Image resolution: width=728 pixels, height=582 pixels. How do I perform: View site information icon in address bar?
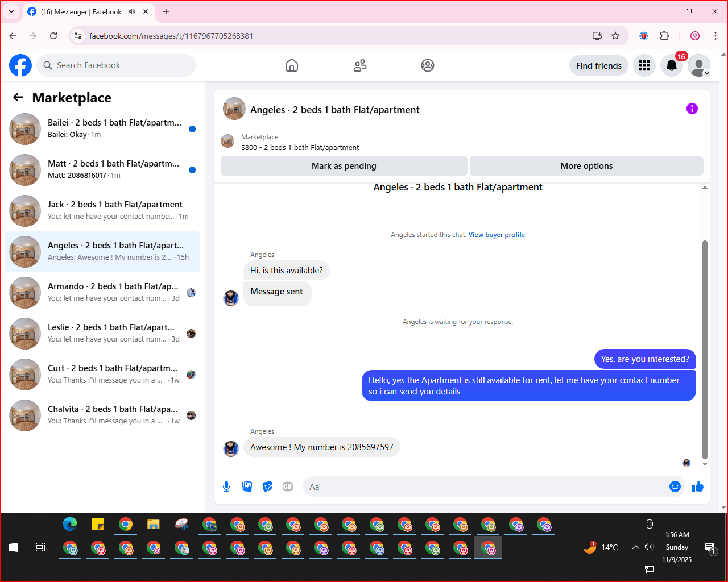click(78, 36)
